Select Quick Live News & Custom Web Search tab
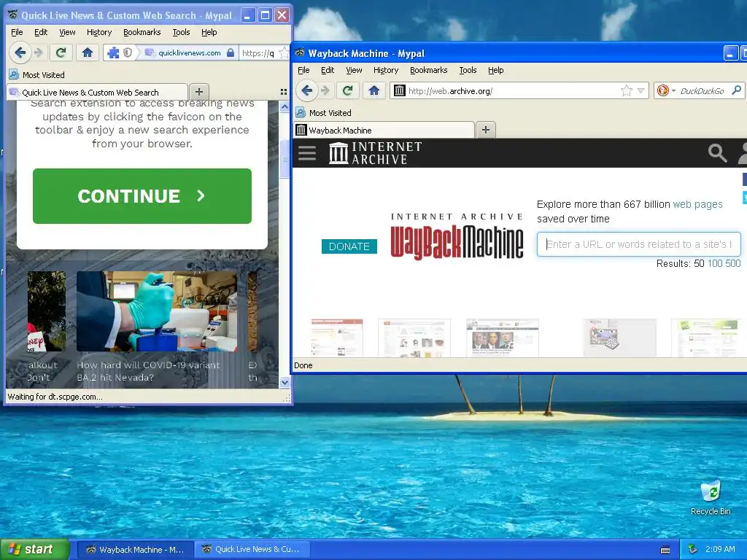747x560 pixels. (x=97, y=92)
